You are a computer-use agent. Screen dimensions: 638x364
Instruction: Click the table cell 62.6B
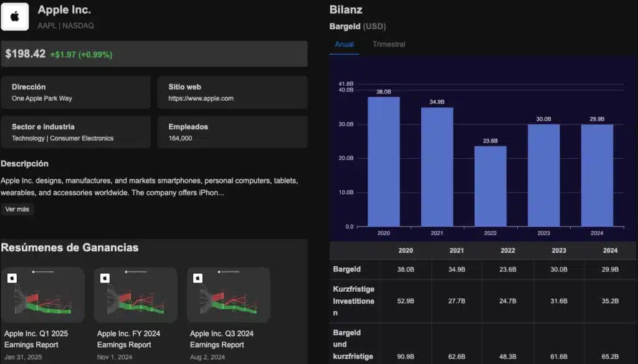click(457, 357)
